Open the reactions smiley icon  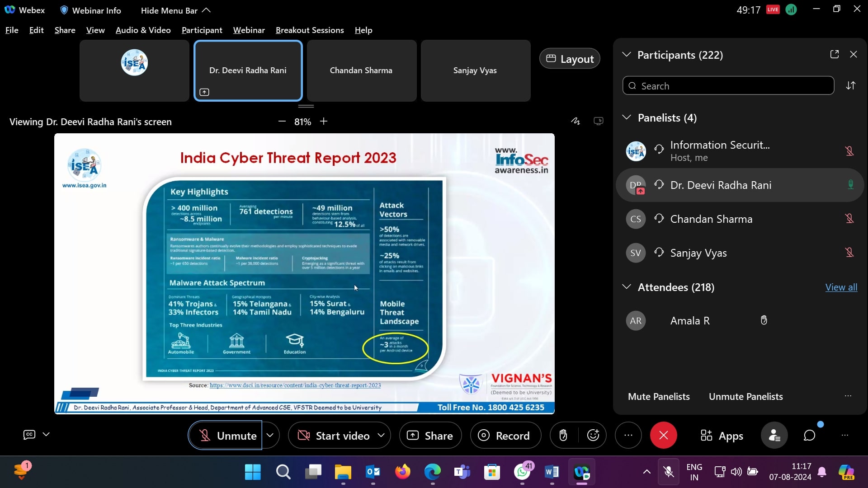(593, 436)
